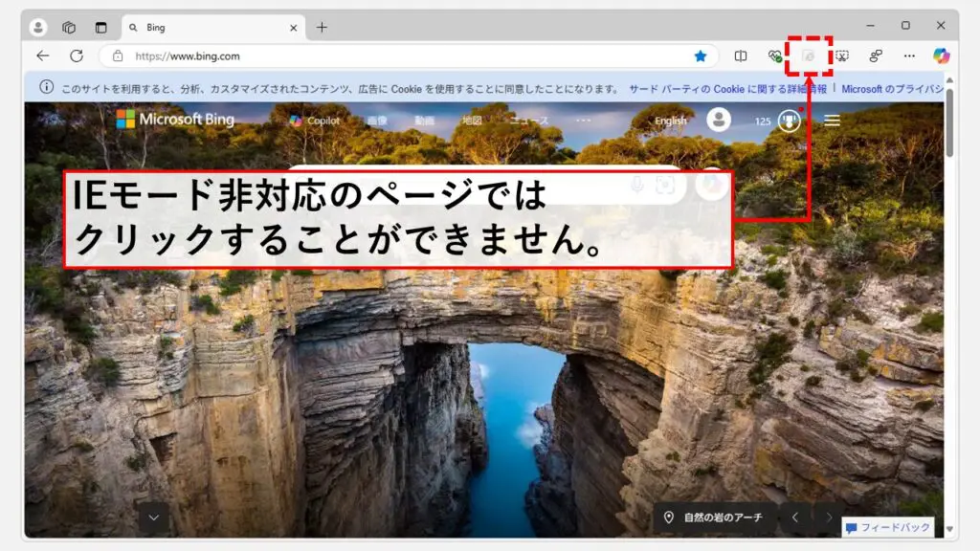Open the tab actions menu icon
The image size is (980, 551).
point(100,28)
